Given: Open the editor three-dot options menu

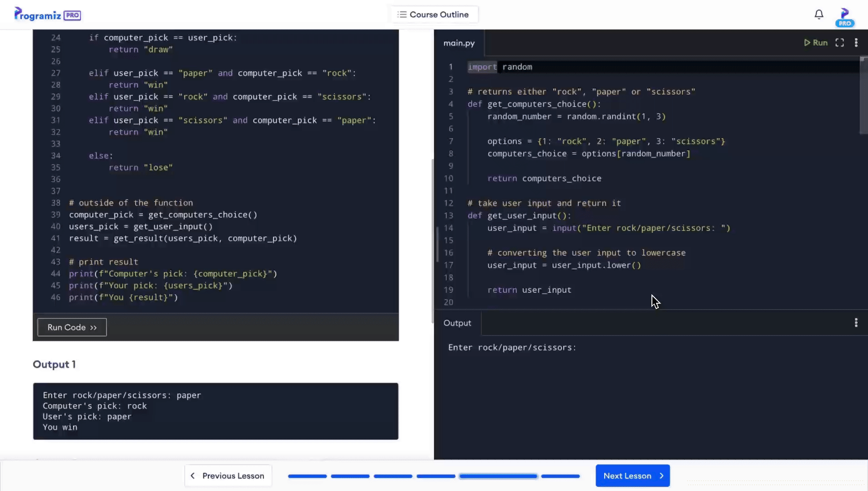Looking at the screenshot, I should (856, 42).
